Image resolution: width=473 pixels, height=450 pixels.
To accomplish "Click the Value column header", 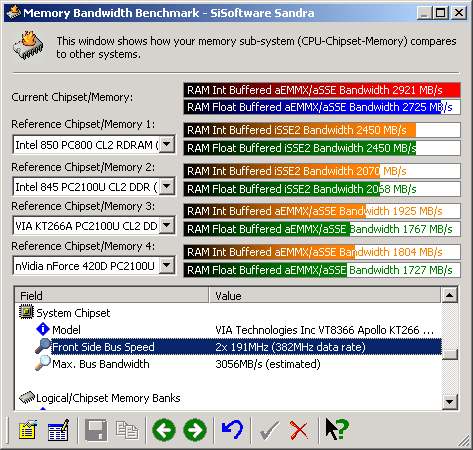I will [x=325, y=296].
